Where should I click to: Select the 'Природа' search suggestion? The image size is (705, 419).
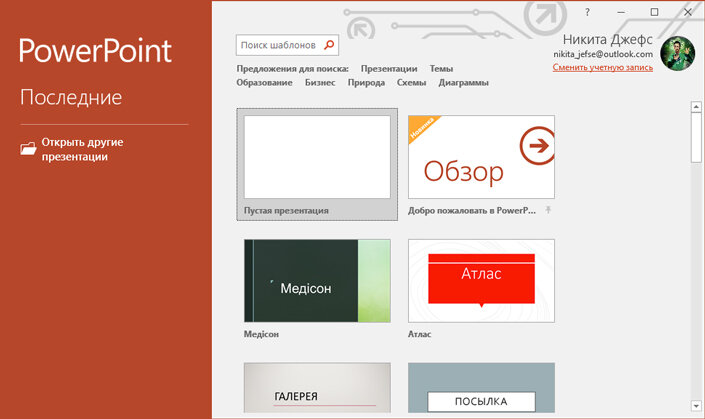(x=366, y=83)
